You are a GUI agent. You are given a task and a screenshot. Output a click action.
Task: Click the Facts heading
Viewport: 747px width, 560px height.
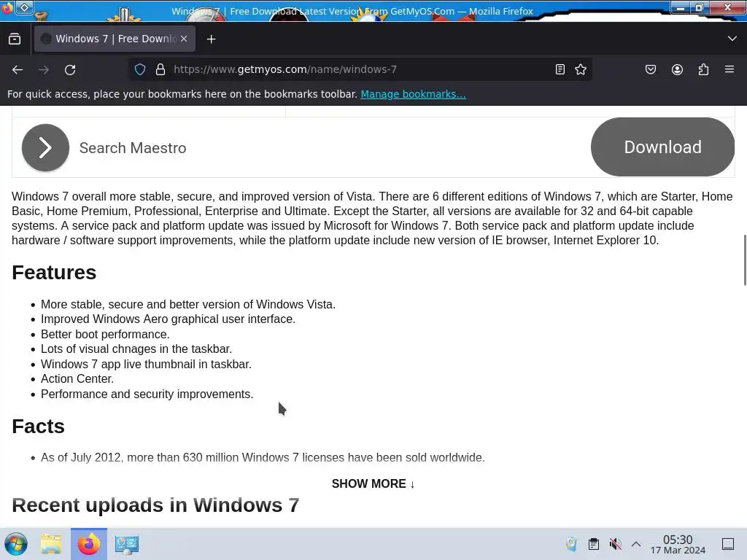(38, 426)
